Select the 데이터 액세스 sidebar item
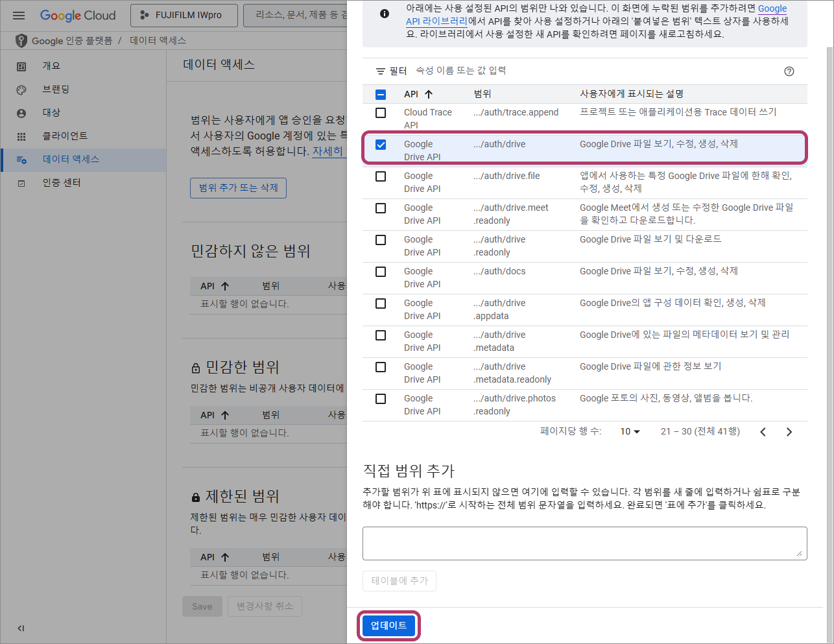This screenshot has width=834, height=644. click(83, 160)
